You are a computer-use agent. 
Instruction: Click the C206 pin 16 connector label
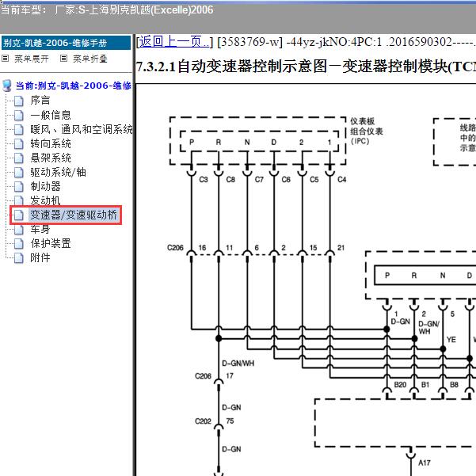click(202, 248)
